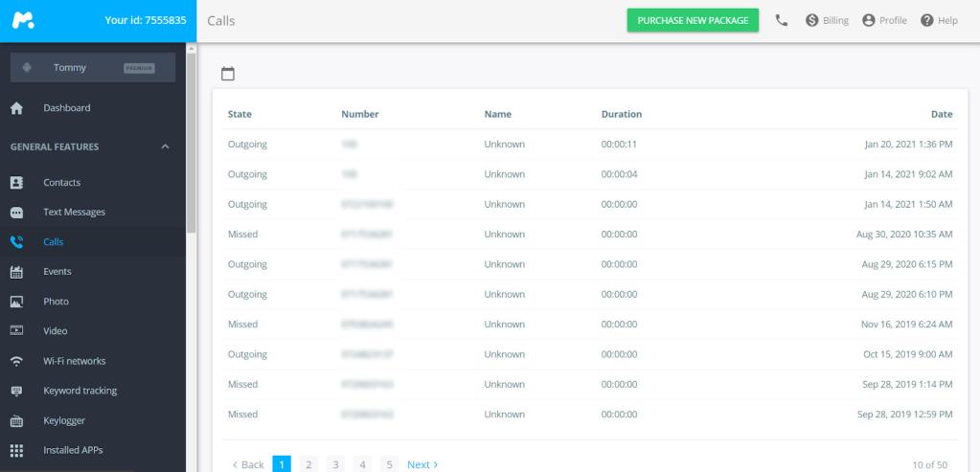Click the sidebar vertical scrollbar
Image resolution: width=980 pixels, height=472 pixels.
(192, 143)
